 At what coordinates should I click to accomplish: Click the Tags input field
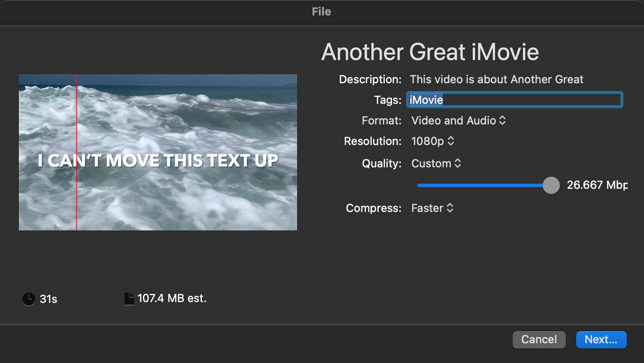(x=514, y=100)
